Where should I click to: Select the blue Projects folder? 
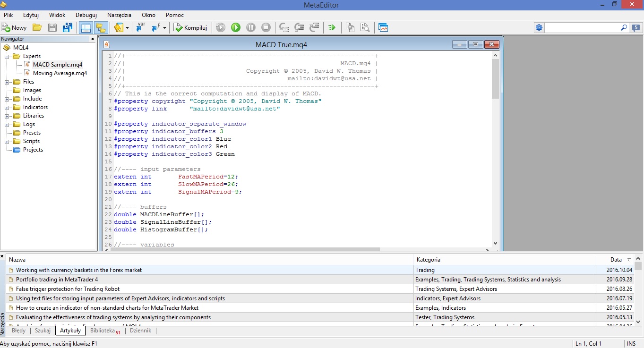(33, 150)
